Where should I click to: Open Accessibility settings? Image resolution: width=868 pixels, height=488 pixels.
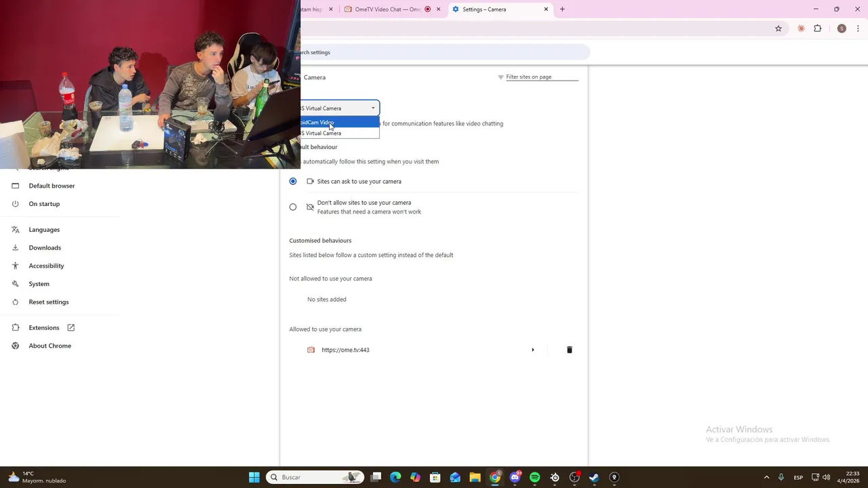[x=46, y=266]
